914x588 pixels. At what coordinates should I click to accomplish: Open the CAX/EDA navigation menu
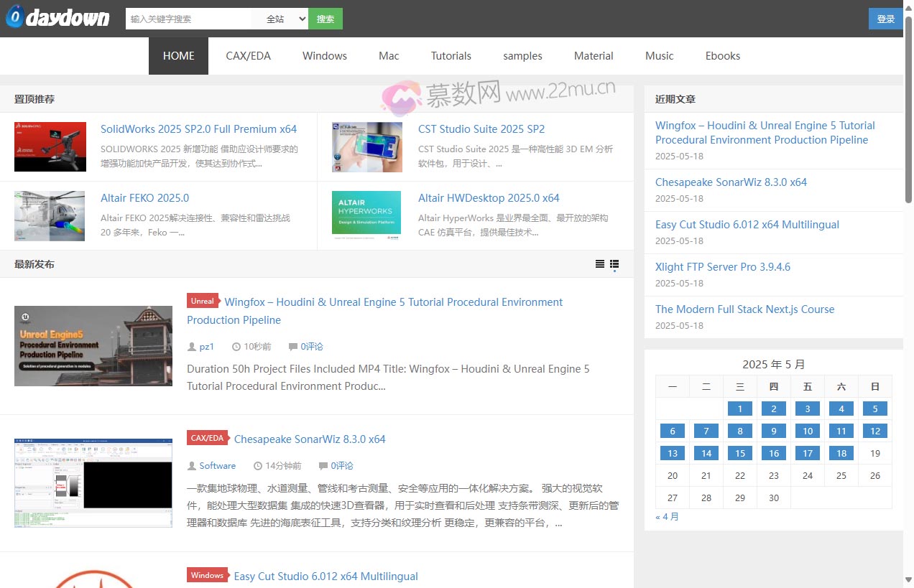[x=248, y=56]
